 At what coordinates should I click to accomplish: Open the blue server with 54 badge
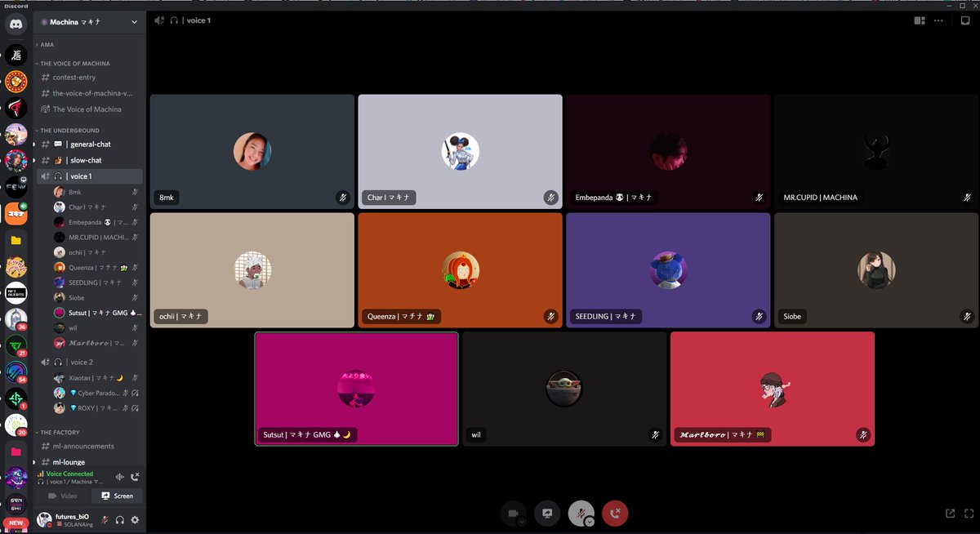(16, 372)
